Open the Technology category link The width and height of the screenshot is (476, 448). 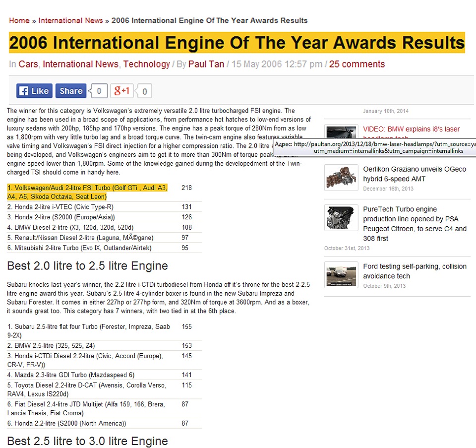[147, 64]
